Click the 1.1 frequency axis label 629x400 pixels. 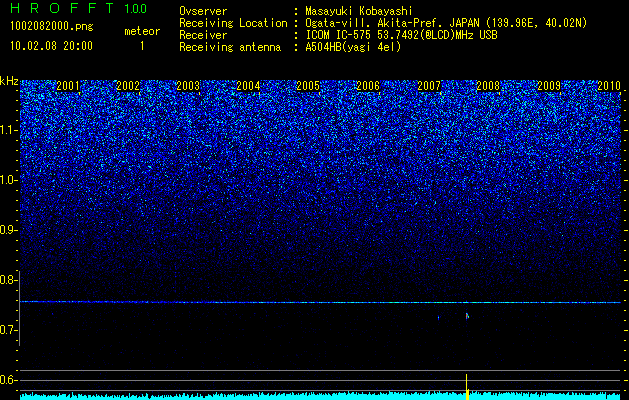[8, 130]
